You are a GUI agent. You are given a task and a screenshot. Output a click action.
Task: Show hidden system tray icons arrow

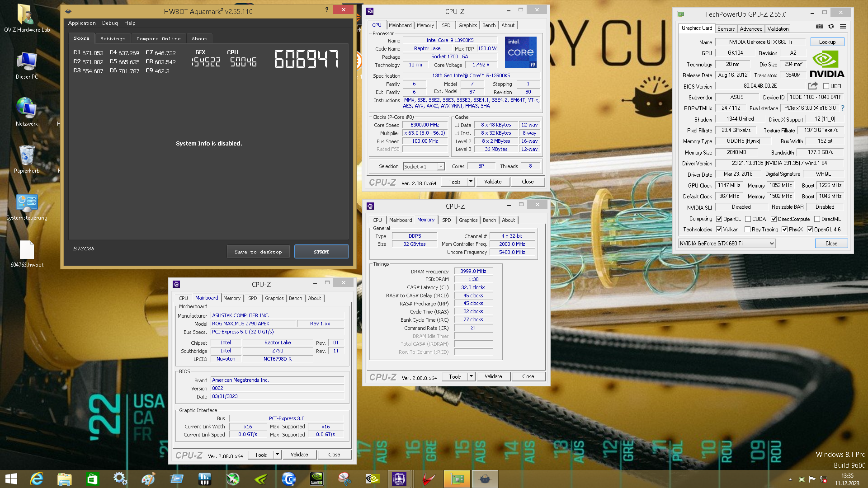click(x=790, y=479)
